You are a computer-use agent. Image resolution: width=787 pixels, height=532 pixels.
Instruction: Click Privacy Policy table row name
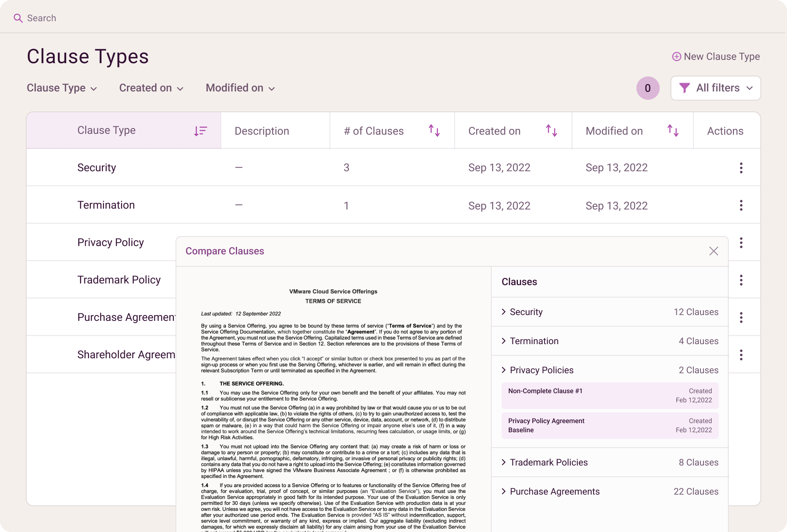click(111, 242)
